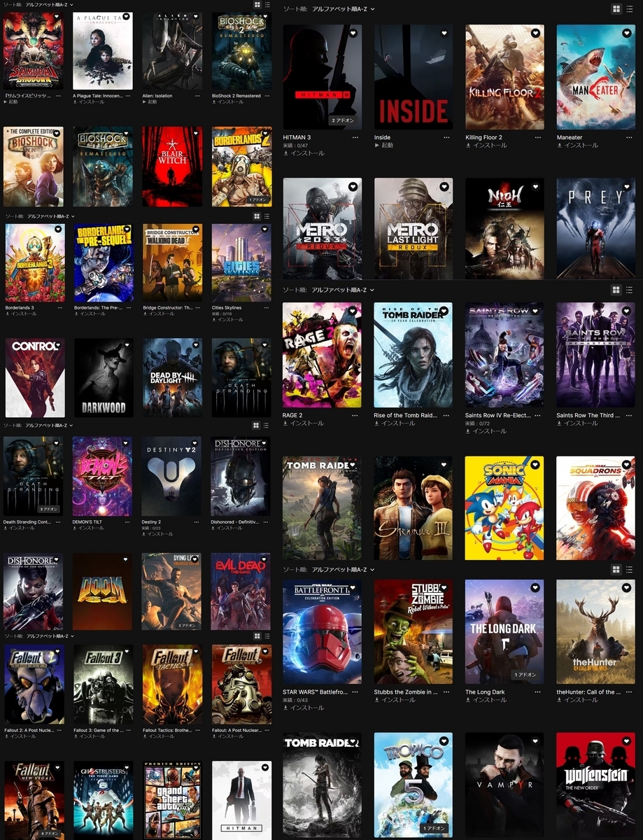Image resolution: width=643 pixels, height=840 pixels.
Task: Open the Shenmue III cover
Action: click(x=414, y=508)
